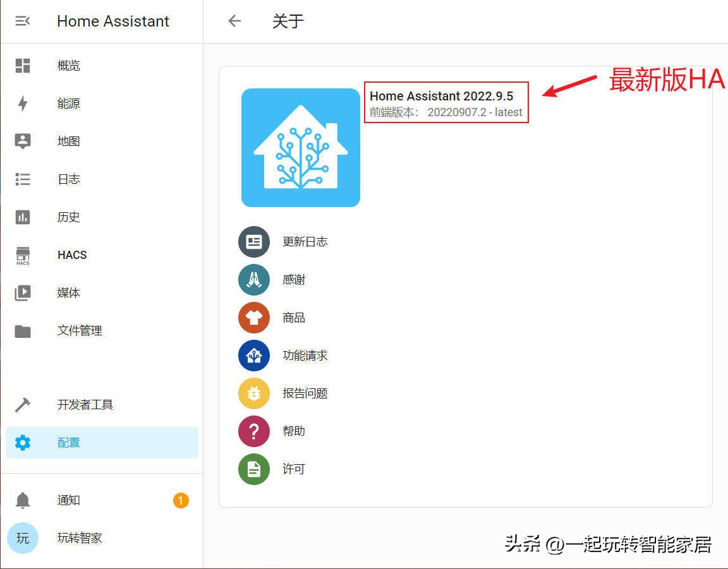Open the 文件管理 folder icon
Image resolution: width=728 pixels, height=569 pixels.
[22, 330]
